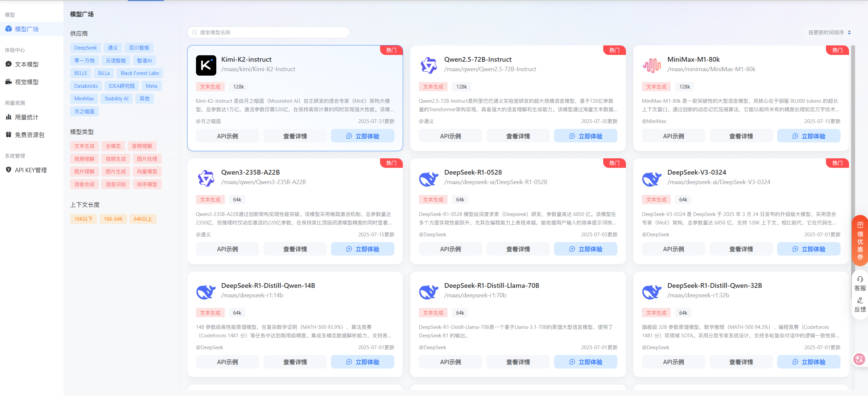Open 模型广场 in the sidebar
This screenshot has height=396, width=868.
pyautogui.click(x=32, y=29)
